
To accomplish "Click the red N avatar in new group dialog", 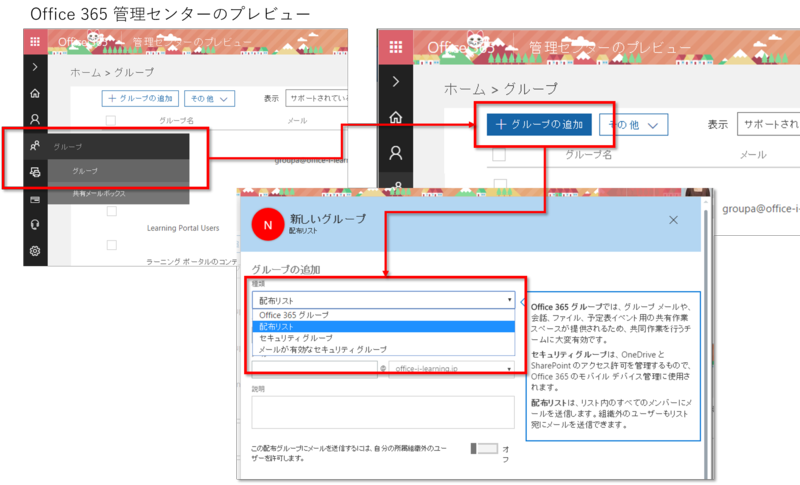I will coord(268,224).
